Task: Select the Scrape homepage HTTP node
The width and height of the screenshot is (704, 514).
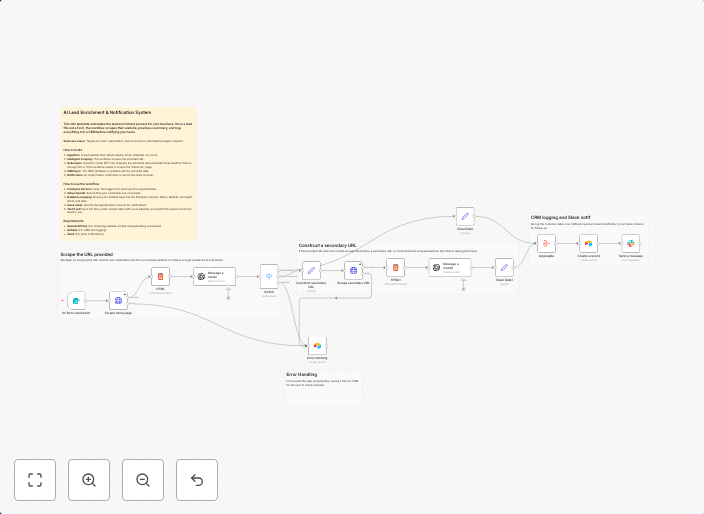Action: point(119,300)
